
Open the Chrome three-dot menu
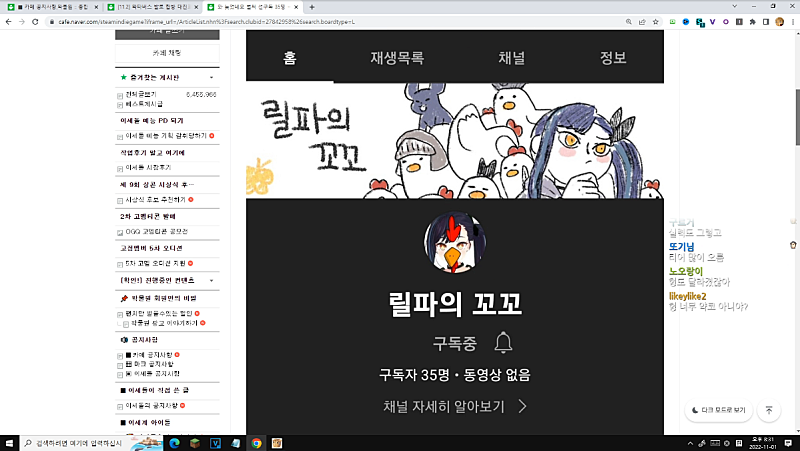click(792, 22)
